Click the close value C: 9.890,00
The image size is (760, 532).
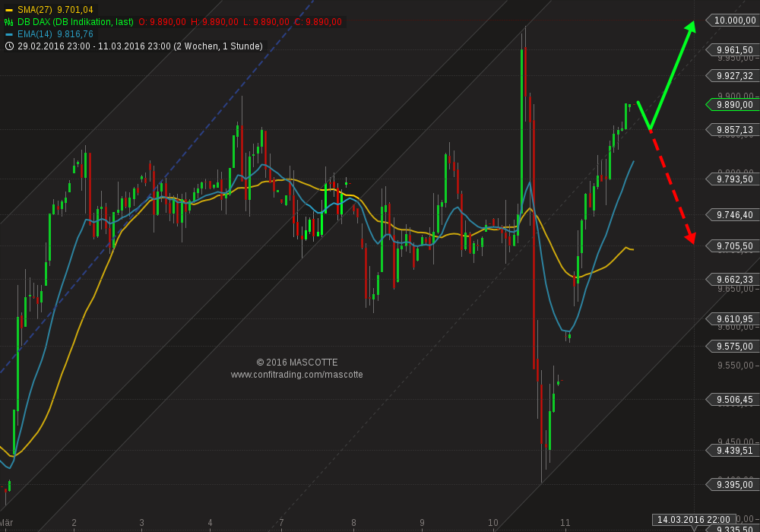point(318,22)
